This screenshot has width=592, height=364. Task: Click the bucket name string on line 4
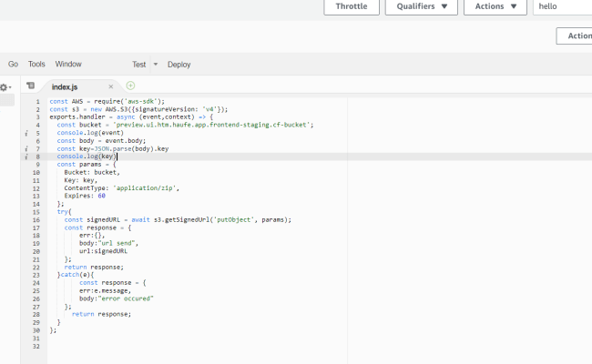(x=211, y=125)
